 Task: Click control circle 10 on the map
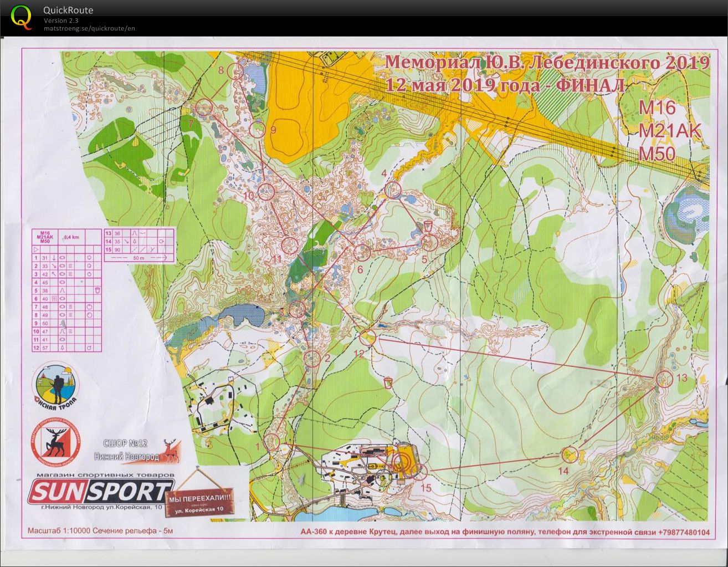pos(266,192)
